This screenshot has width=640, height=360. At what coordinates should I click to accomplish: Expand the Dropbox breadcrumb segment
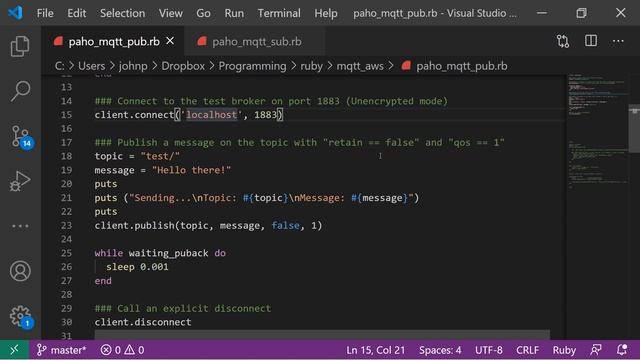(183, 66)
